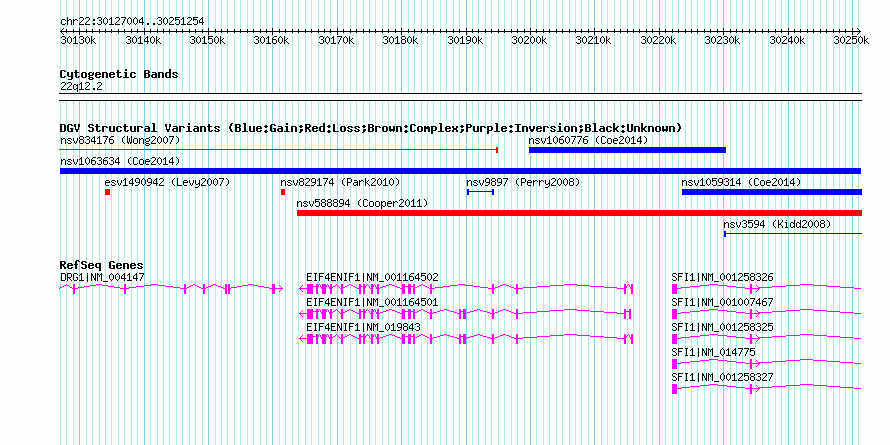The image size is (890, 445).
Task: Click the SFI1 NM_001007467 transcript glyph
Action: 767,314
